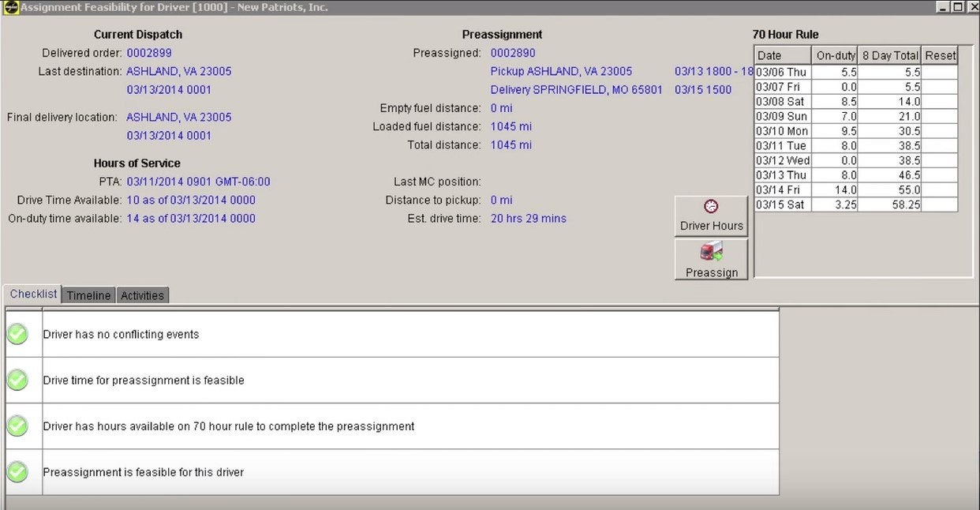Click the Date column header
980x510 pixels.
(x=783, y=55)
